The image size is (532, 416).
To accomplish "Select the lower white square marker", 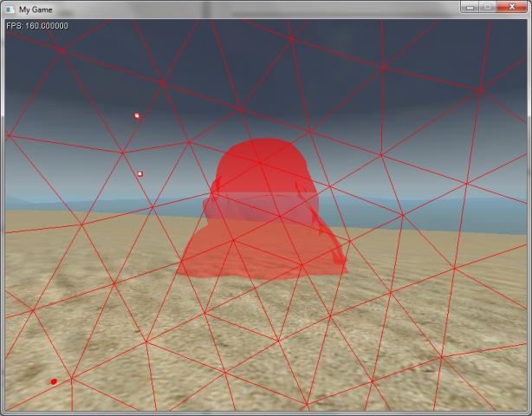I will [x=139, y=173].
